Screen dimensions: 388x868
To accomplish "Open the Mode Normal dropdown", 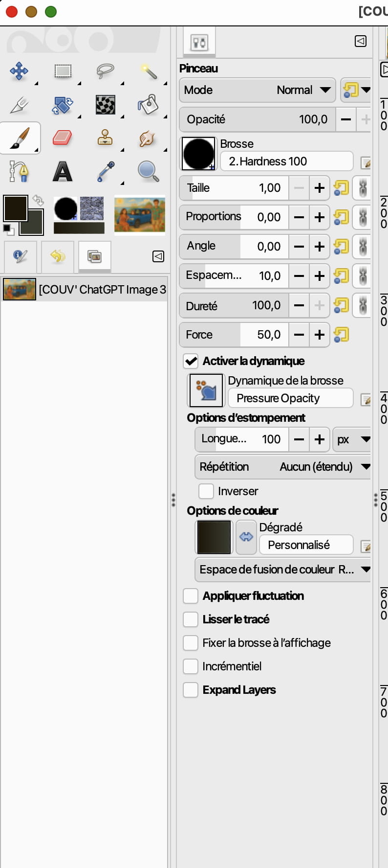I will (x=258, y=90).
